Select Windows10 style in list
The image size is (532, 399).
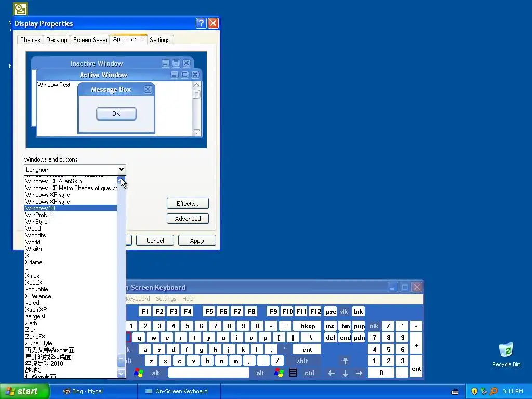tap(71, 208)
